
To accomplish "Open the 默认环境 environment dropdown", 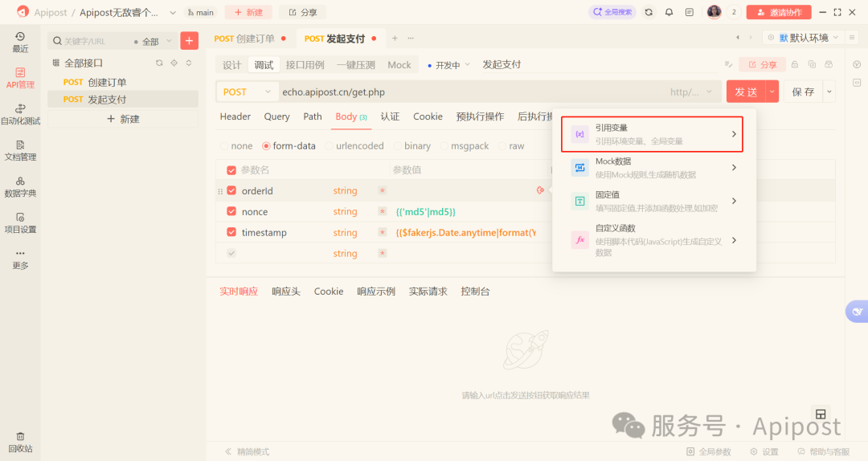I will click(x=803, y=38).
